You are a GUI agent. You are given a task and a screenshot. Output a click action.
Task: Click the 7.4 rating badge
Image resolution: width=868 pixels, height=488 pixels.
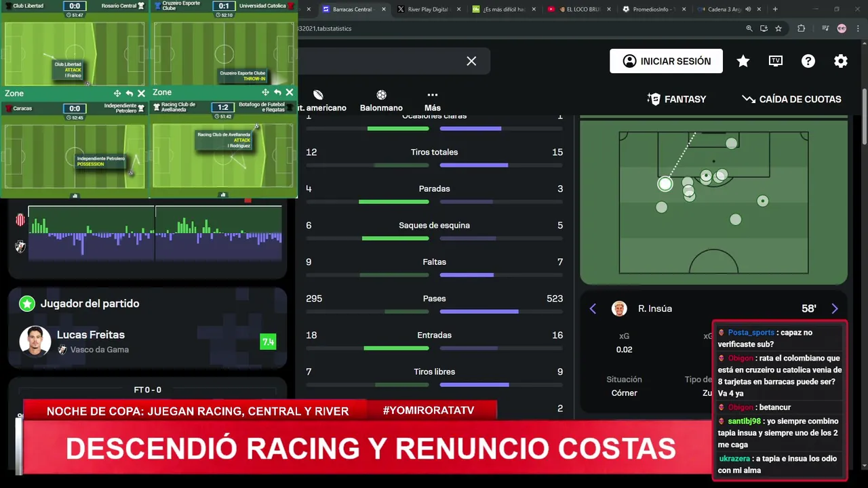point(268,342)
